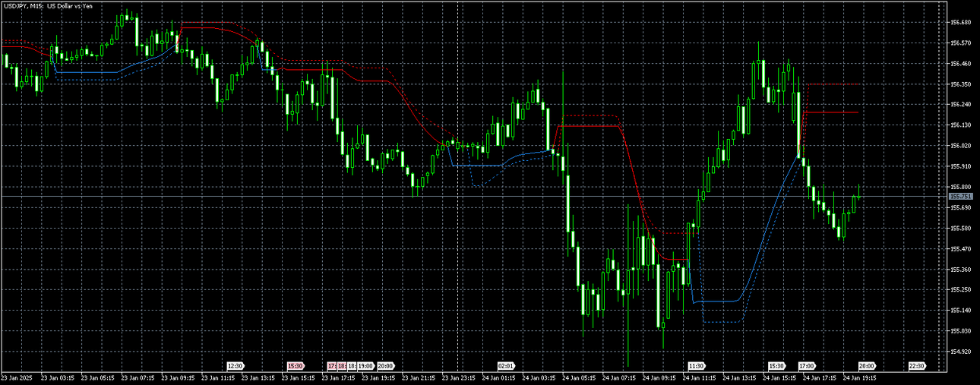Screen dimensions: 980x385
Task: Click the 155.250 price scale label
Action: (x=962, y=289)
